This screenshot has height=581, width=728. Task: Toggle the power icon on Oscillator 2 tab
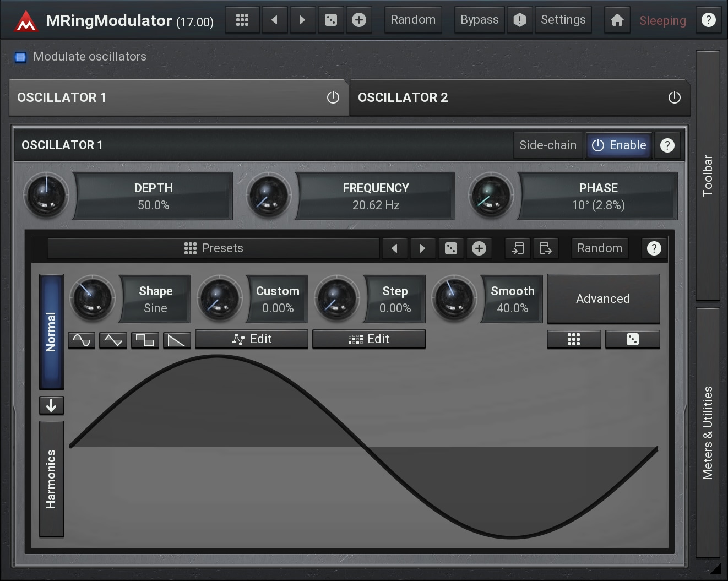(674, 97)
